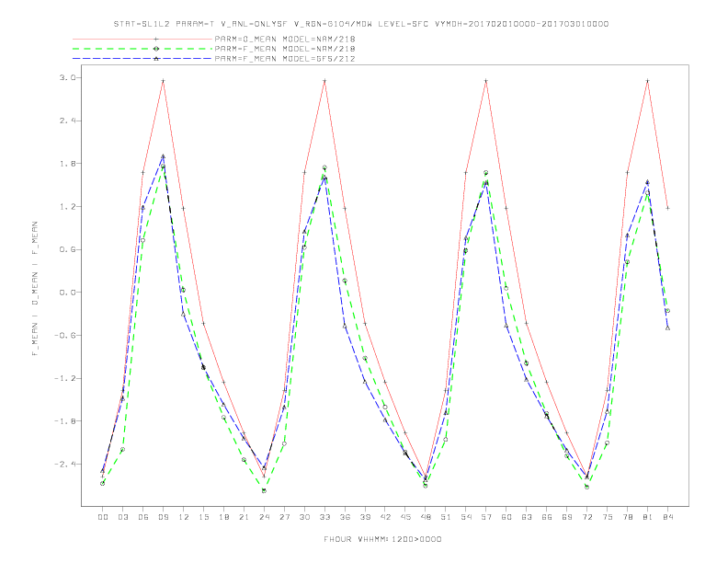Click the 60 forecast hour tick label
This screenshot has width=728, height=563.
[506, 517]
